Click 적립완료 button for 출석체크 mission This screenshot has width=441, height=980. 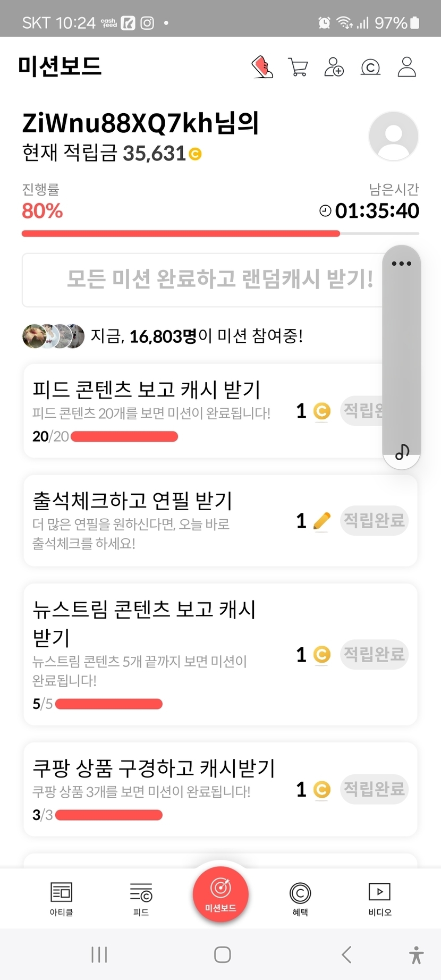[x=374, y=520]
